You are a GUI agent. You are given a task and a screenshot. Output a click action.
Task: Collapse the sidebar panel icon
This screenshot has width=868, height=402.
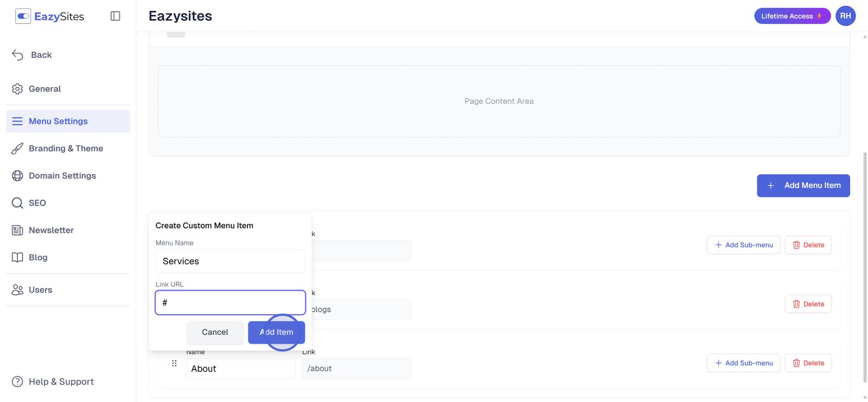115,16
